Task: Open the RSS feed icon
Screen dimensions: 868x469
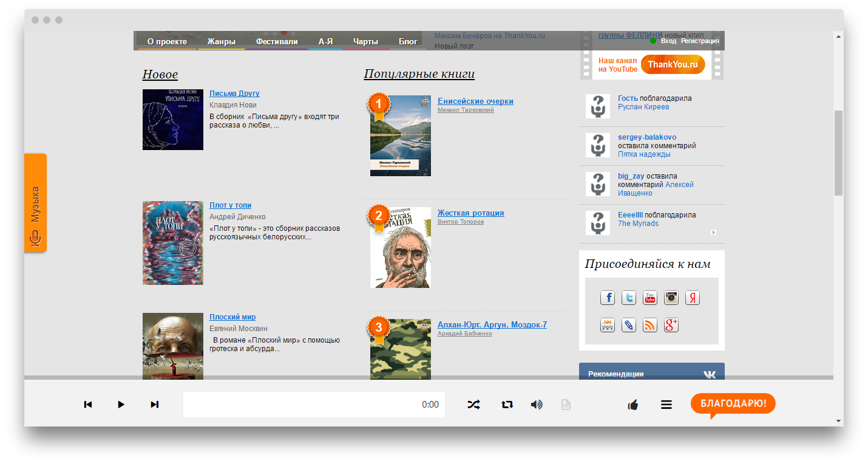Action: point(650,325)
